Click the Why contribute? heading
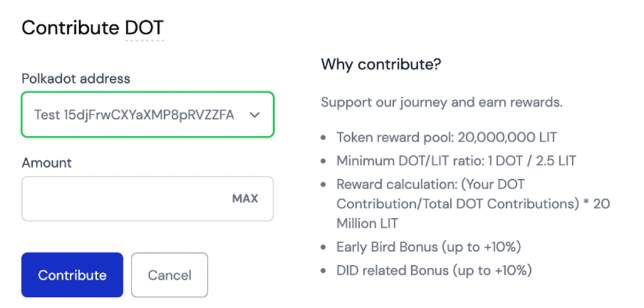 point(372,63)
